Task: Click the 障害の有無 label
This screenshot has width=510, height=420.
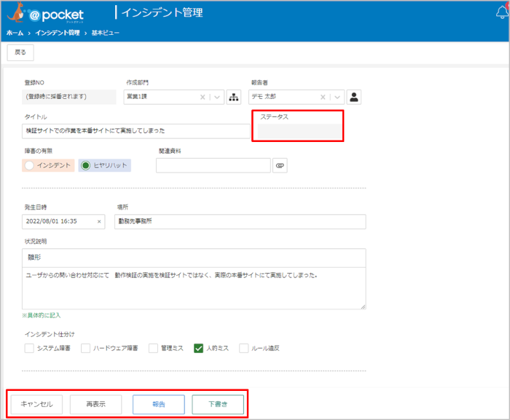Action: pyautogui.click(x=39, y=151)
